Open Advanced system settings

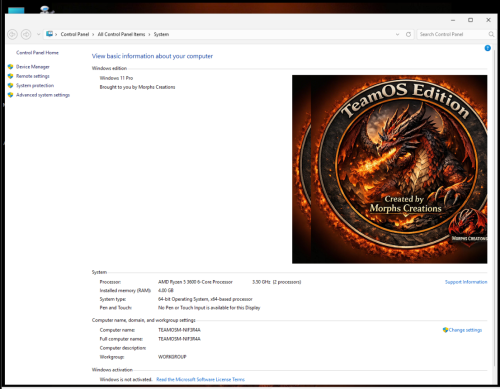point(43,95)
